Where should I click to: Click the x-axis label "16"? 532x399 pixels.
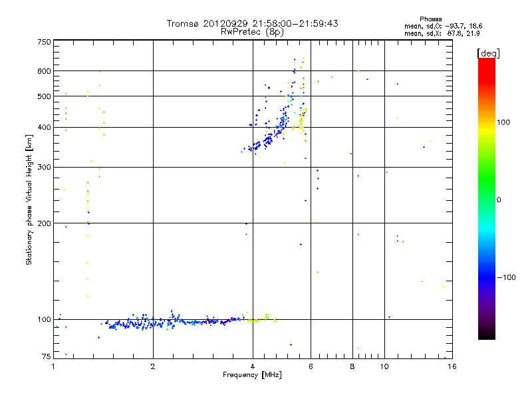452,366
